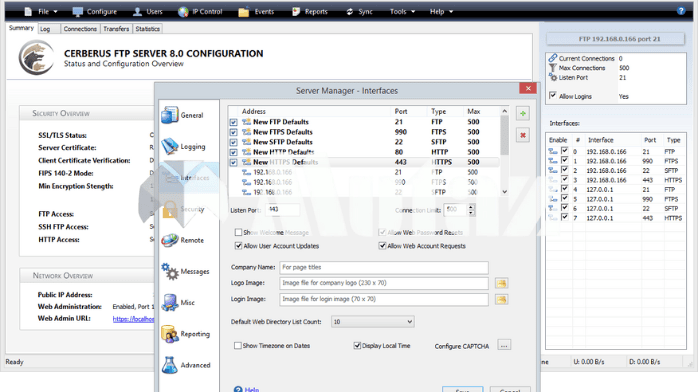This screenshot has width=698, height=392.
Task: Switch to the Transfers tab
Action: 116,29
